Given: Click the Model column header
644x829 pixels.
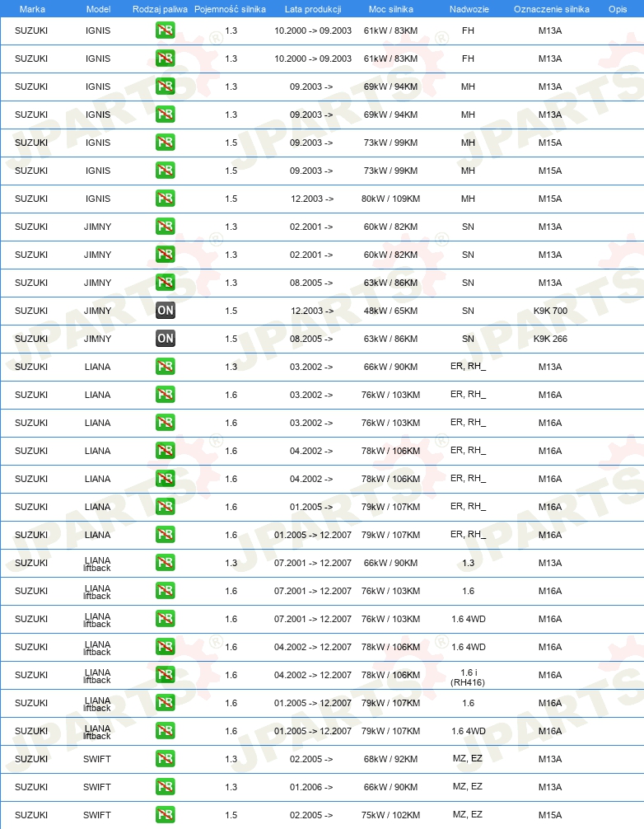Looking at the screenshot, I should pyautogui.click(x=98, y=9).
